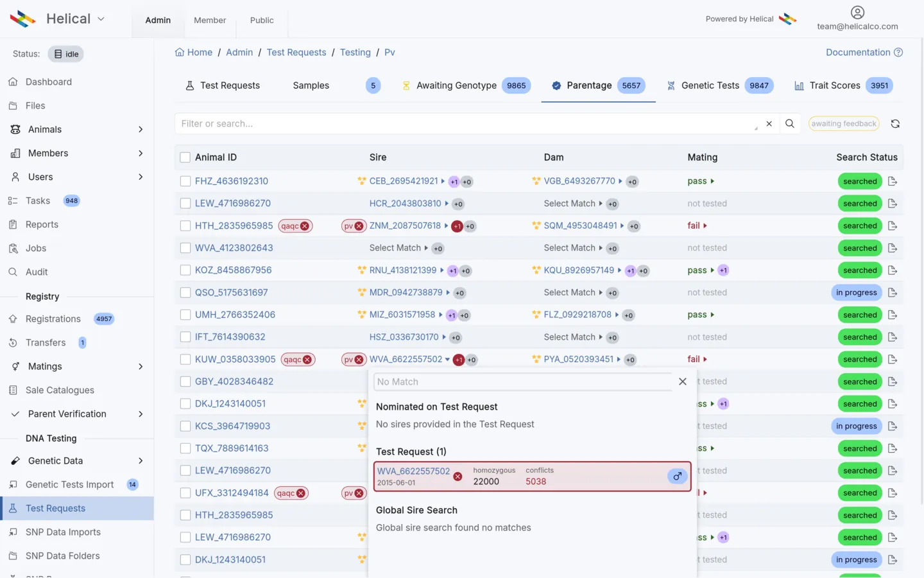Open the Helical organization dropdown chevron
The image size is (924, 578).
pyautogui.click(x=101, y=19)
